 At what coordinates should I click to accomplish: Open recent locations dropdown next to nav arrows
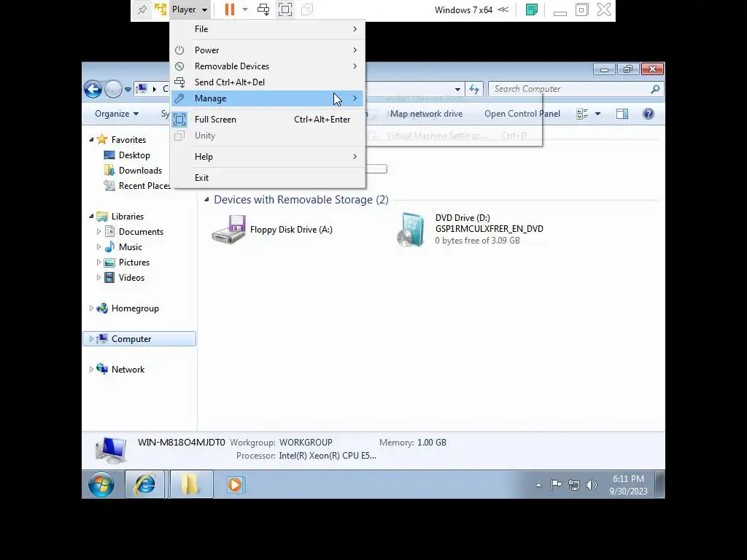[x=128, y=89]
